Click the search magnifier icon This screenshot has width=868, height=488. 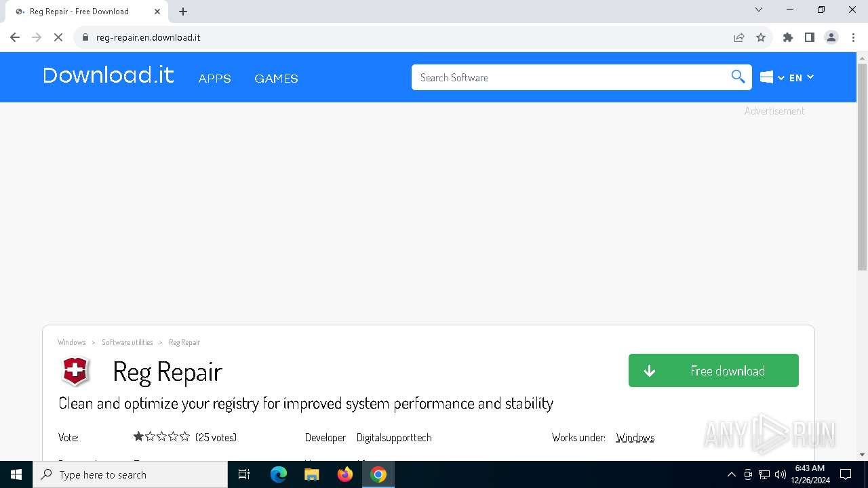(738, 77)
